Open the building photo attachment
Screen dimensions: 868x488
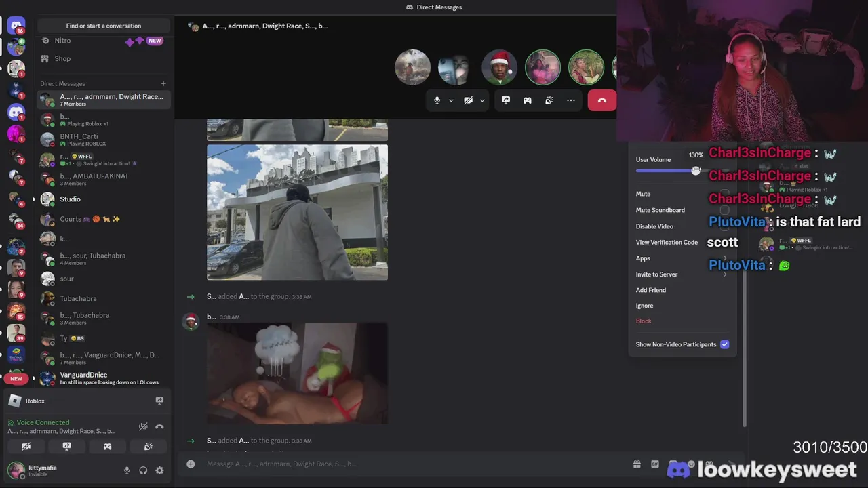[297, 212]
